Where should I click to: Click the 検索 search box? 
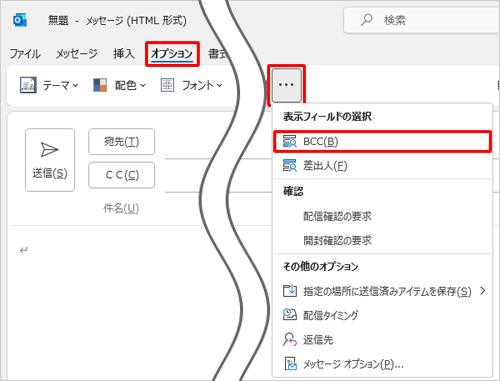click(x=421, y=20)
